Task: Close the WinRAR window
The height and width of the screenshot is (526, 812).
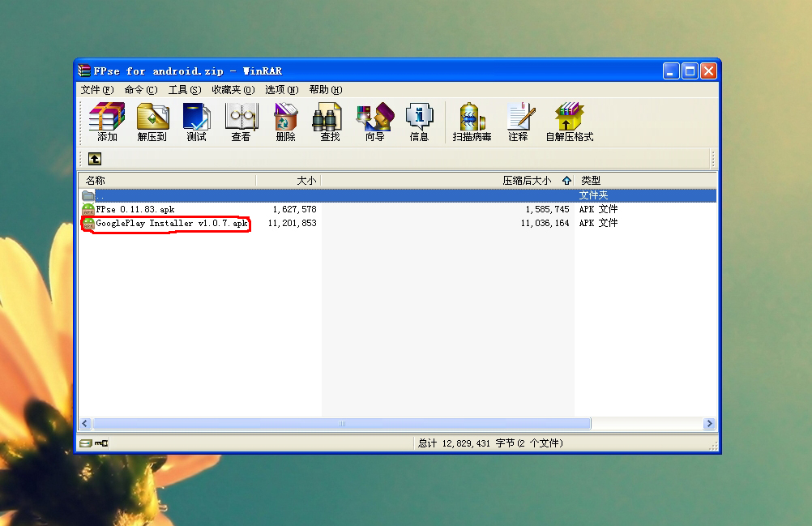Action: [708, 71]
